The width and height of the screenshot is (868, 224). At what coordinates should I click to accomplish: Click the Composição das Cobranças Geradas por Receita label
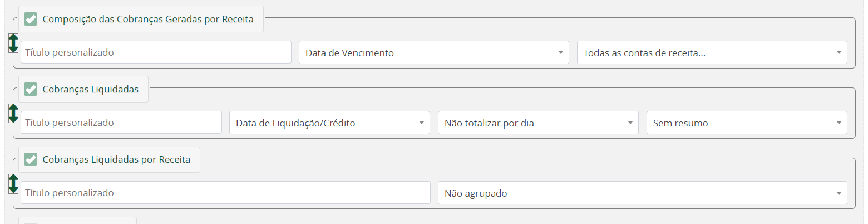(x=148, y=19)
